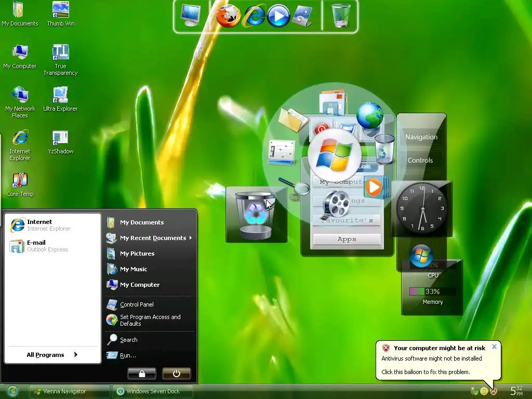
Task: Open the media player icon in top dock
Action: coord(278,16)
